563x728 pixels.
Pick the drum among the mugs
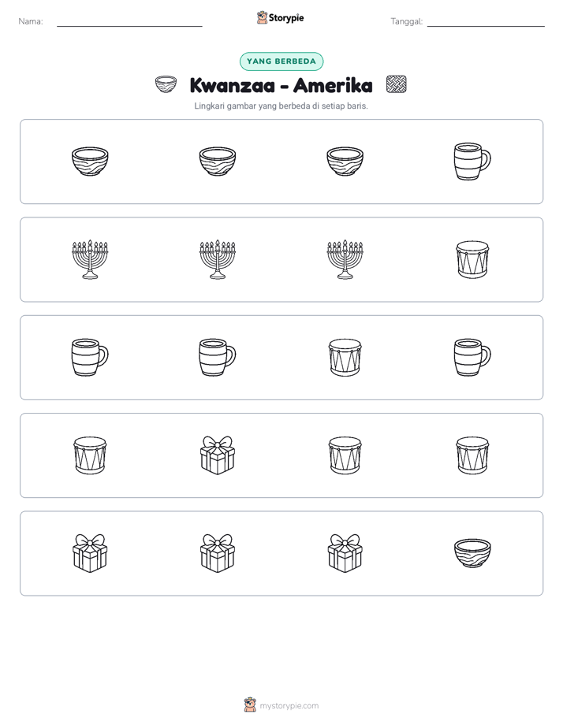point(345,357)
